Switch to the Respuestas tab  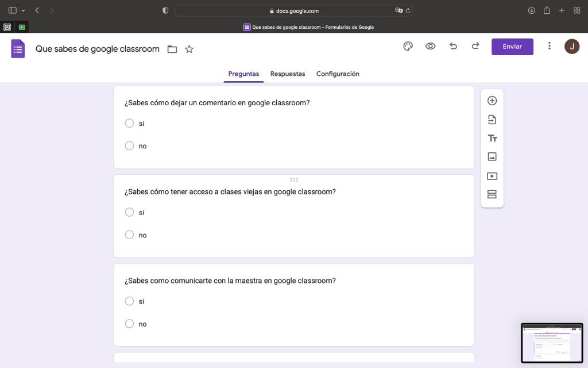(288, 74)
